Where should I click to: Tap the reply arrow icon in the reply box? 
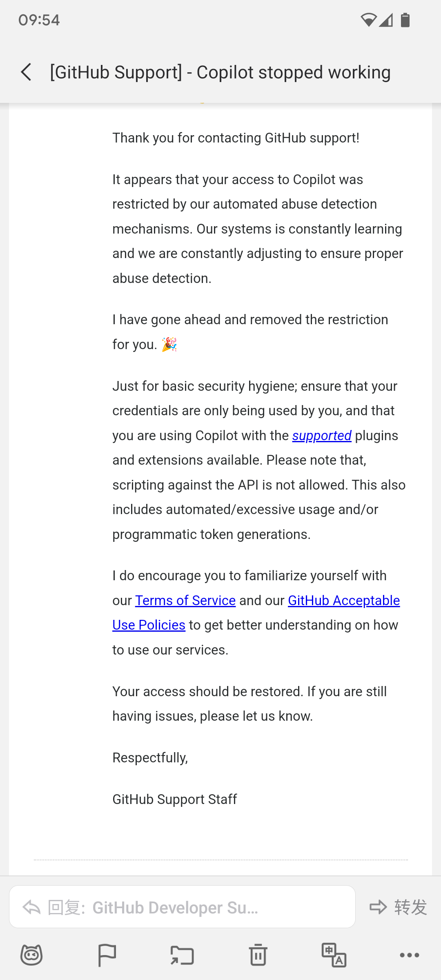coord(31,907)
